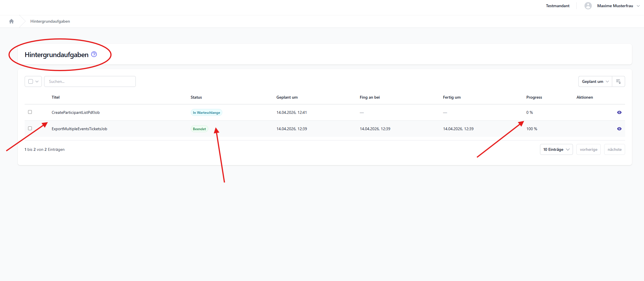
Task: Check the select-all checkbox in toolbar
Action: pos(31,81)
